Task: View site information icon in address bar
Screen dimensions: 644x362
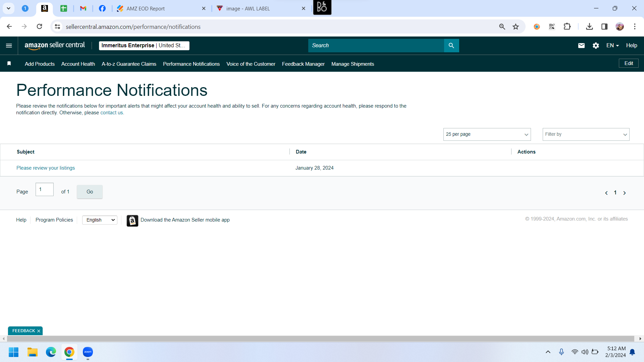Action: (58, 26)
